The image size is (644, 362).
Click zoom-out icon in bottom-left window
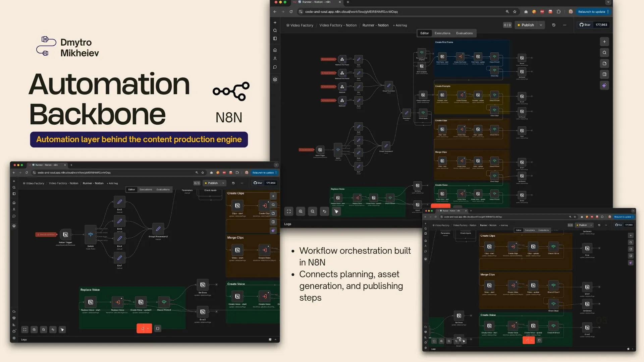[44, 330]
